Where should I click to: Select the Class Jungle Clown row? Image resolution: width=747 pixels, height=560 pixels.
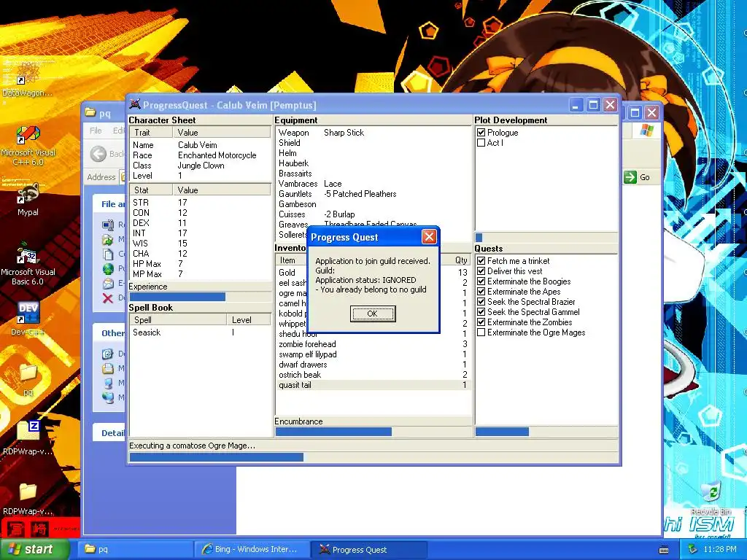200,166
